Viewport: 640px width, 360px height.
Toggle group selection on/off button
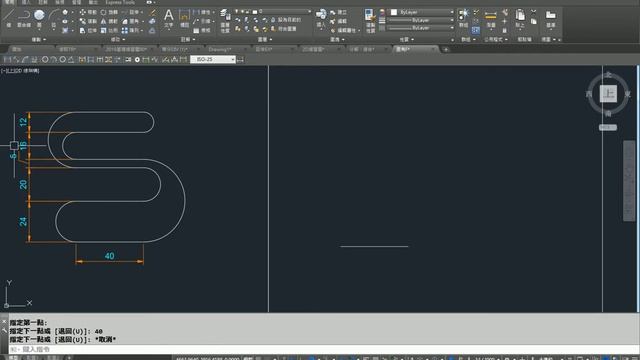tap(476, 30)
